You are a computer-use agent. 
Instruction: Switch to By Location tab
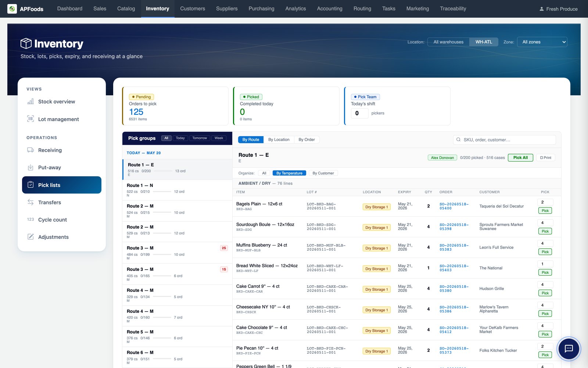click(x=279, y=140)
